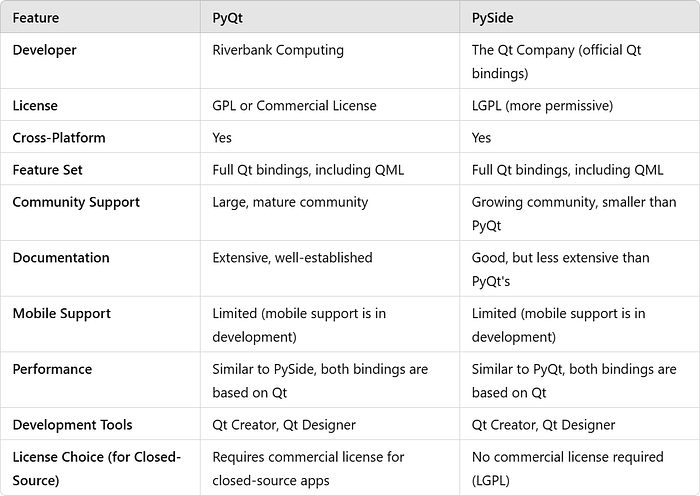Click the Documentation row label
The width and height of the screenshot is (700, 496).
click(x=61, y=258)
